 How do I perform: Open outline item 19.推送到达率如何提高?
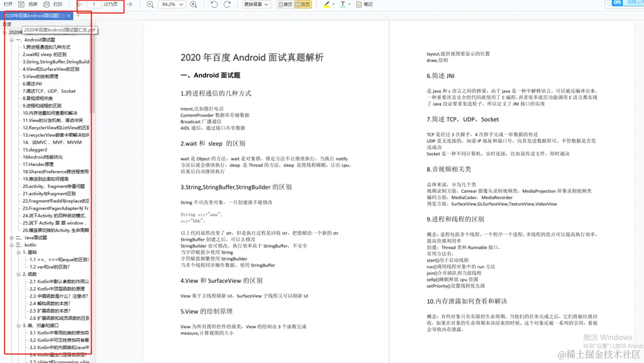point(45,179)
